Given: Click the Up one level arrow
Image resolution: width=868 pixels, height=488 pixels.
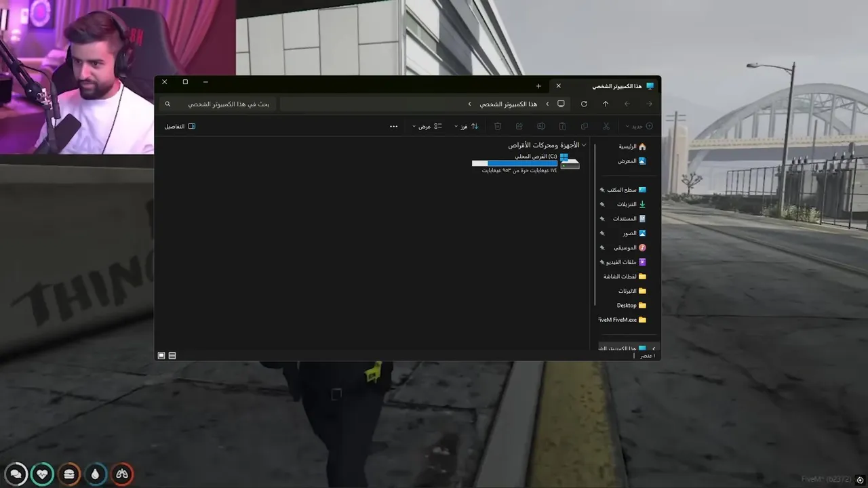Looking at the screenshot, I should 606,104.
